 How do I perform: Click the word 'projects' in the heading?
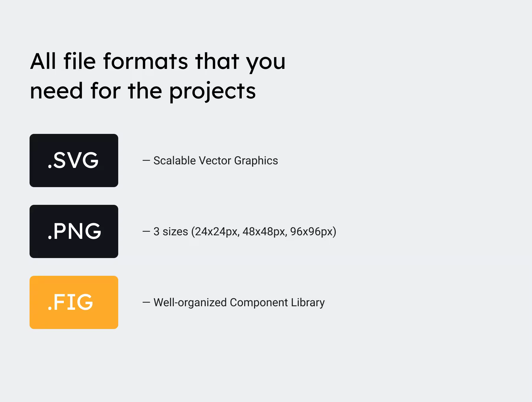coord(212,92)
